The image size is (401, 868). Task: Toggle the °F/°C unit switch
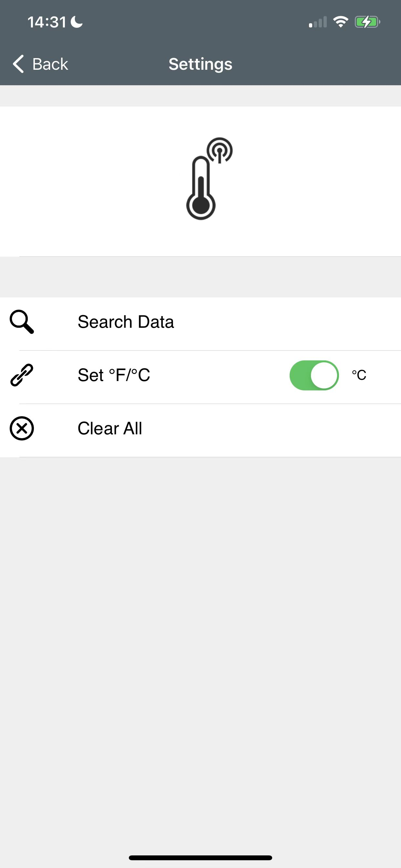pos(314,375)
